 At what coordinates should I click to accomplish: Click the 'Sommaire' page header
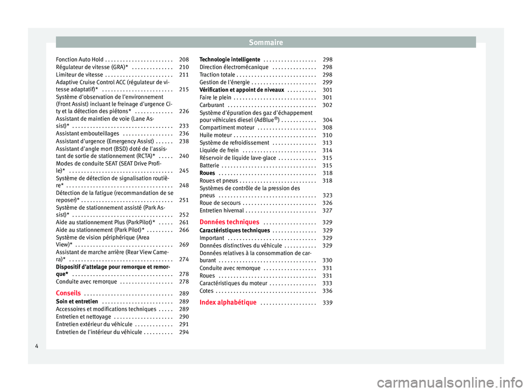point(266,43)
